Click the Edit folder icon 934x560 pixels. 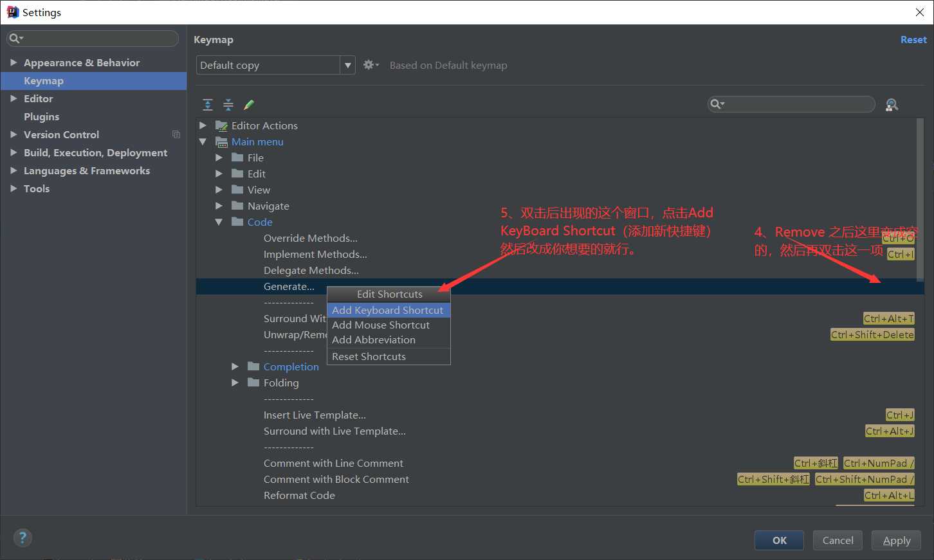237,174
